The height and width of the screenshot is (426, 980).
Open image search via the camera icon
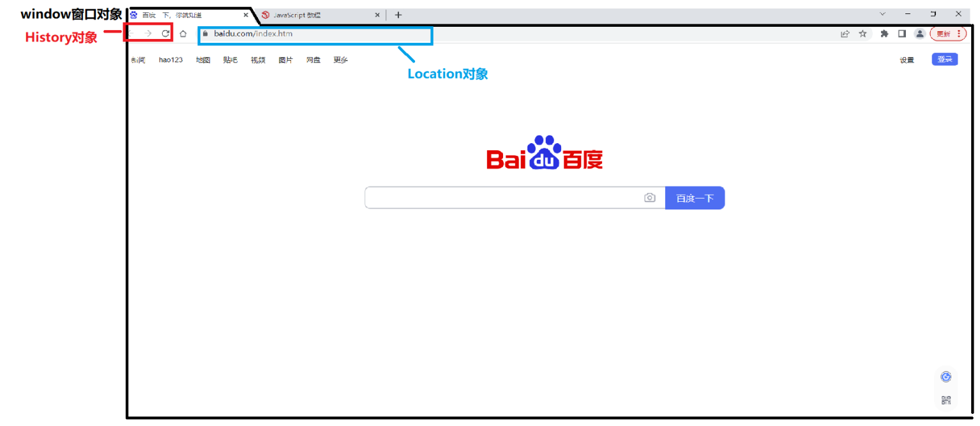pyautogui.click(x=650, y=197)
